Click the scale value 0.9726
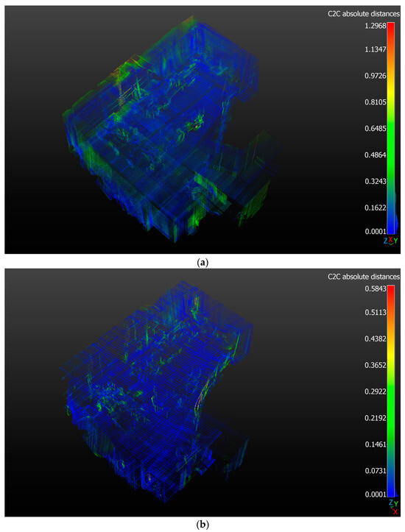The image size is (405, 532). click(x=376, y=76)
